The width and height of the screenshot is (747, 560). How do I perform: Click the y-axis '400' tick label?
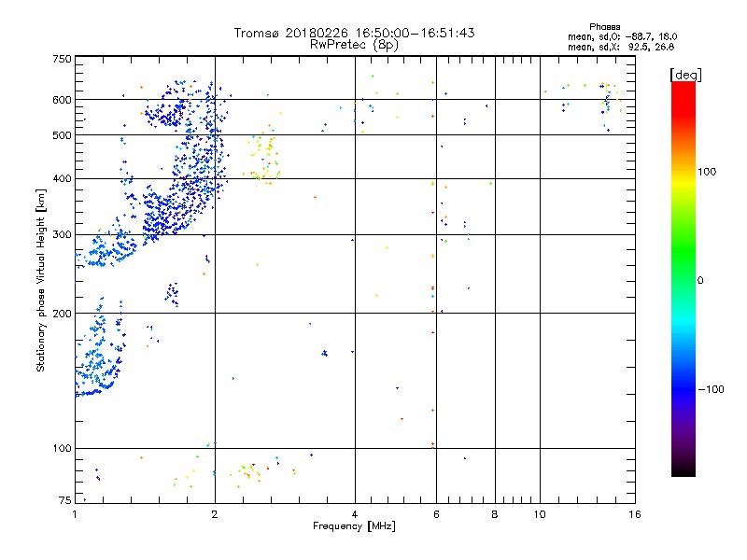coord(62,178)
